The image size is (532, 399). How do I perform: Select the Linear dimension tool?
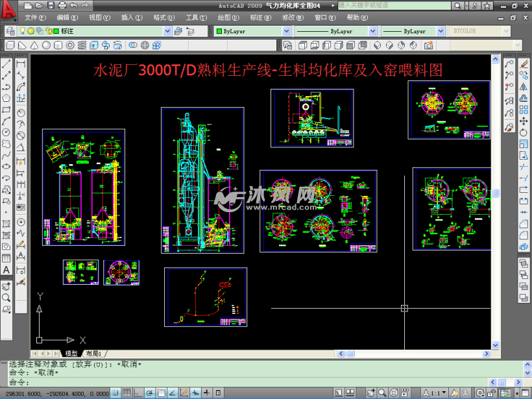pos(21,64)
